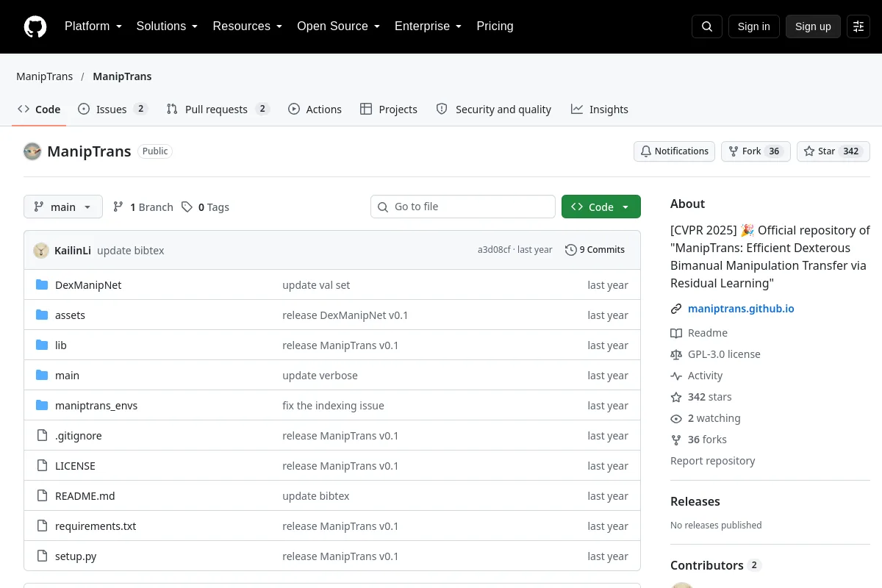
Task: Click the tag icon next to 0 Tags
Action: click(x=187, y=207)
